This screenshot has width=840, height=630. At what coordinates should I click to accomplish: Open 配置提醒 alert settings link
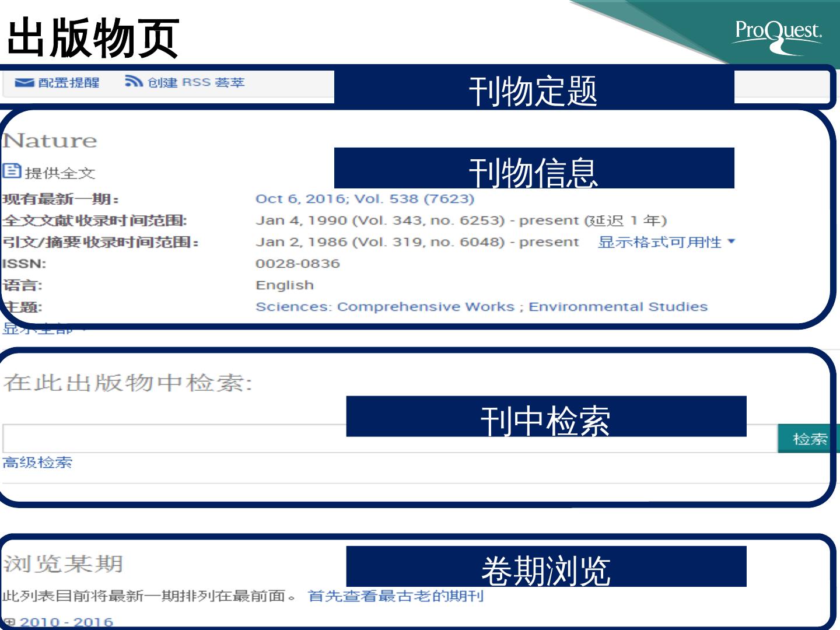[68, 83]
